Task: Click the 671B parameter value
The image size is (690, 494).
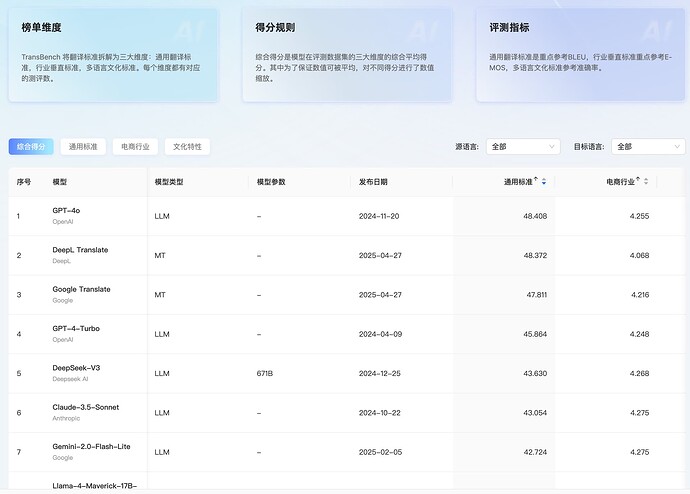Action: pos(265,373)
